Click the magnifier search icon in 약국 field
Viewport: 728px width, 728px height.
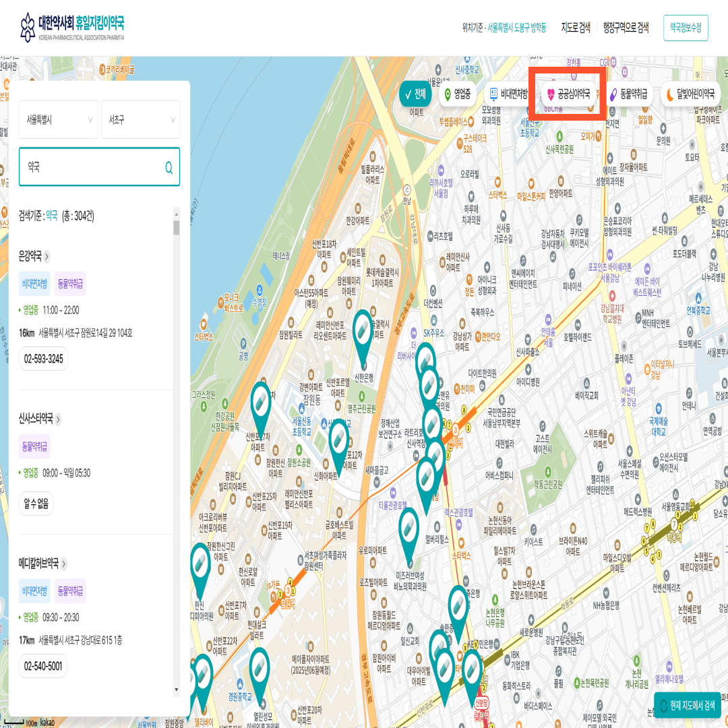point(169,168)
